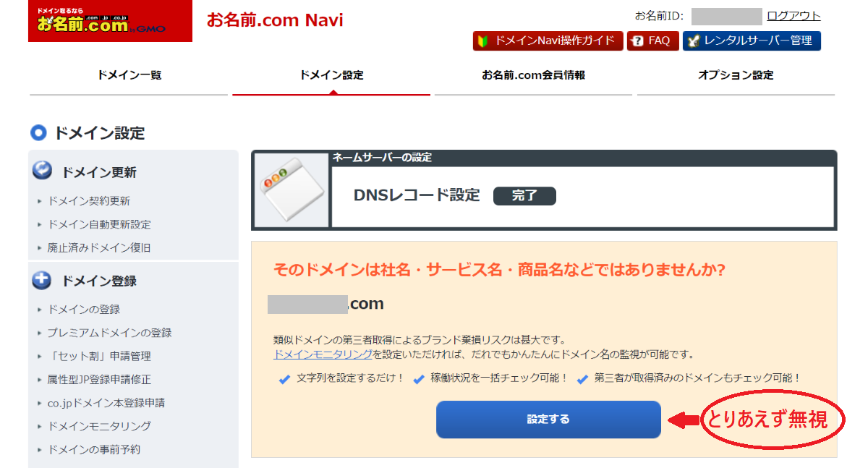This screenshot has width=868, height=468.
Task: Click the お名前.com GMO logo
Action: tap(111, 21)
